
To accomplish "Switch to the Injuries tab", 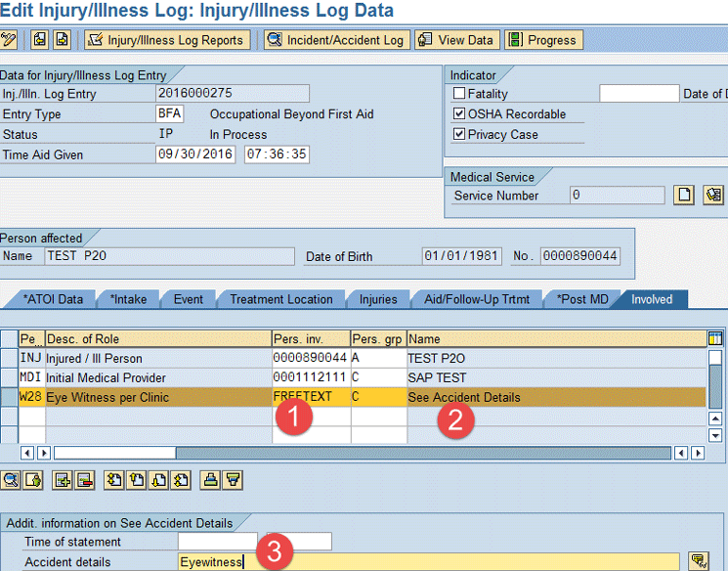I will tap(378, 299).
